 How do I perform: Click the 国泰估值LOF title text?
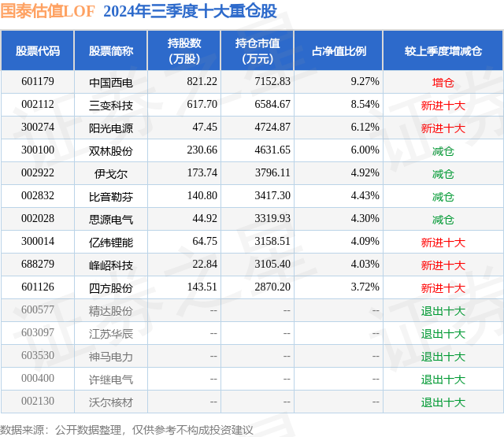(x=47, y=11)
